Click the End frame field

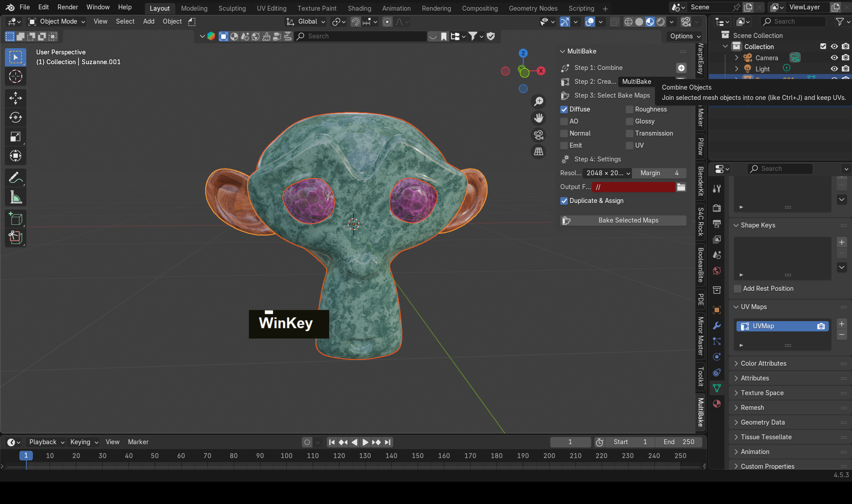[x=678, y=442]
